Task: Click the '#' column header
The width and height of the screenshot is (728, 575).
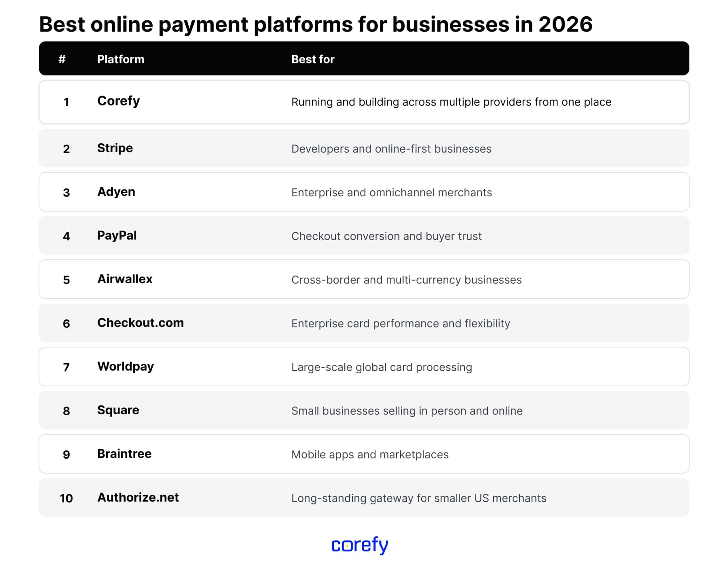Action: point(62,59)
